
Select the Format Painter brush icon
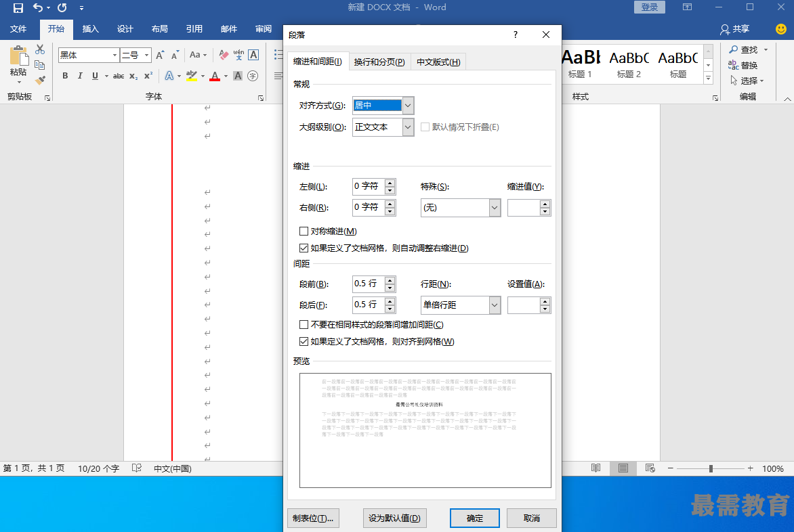click(40, 80)
